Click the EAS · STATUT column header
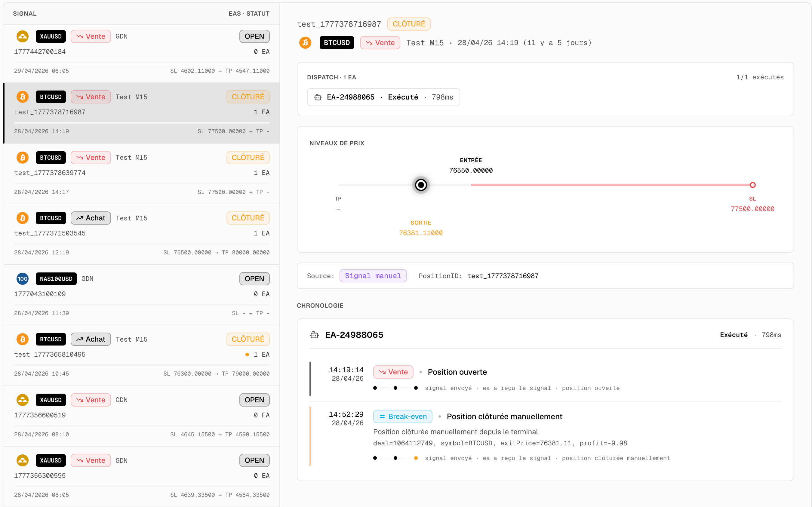 (249, 14)
